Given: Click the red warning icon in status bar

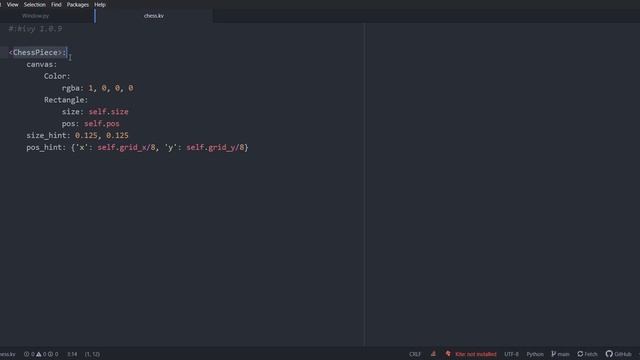Looking at the screenshot, I should click(x=433, y=354).
